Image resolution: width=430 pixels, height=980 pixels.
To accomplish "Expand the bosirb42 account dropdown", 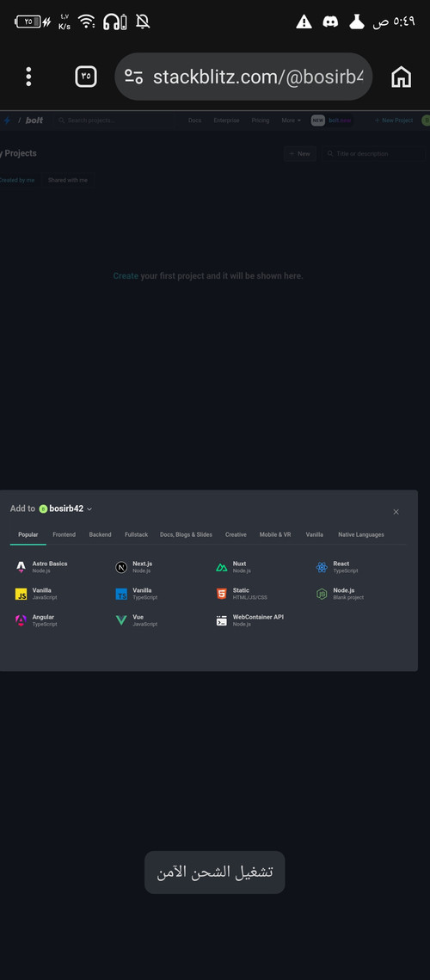I will pyautogui.click(x=65, y=508).
